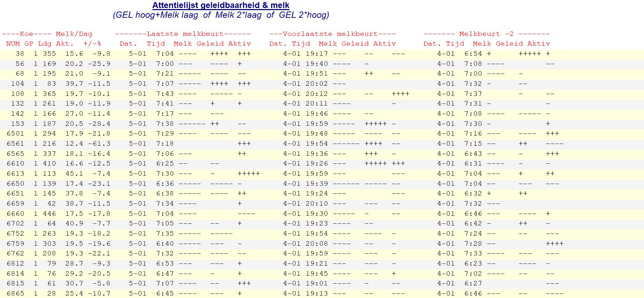
Task: Click the +/-% column header
Action: (92, 44)
